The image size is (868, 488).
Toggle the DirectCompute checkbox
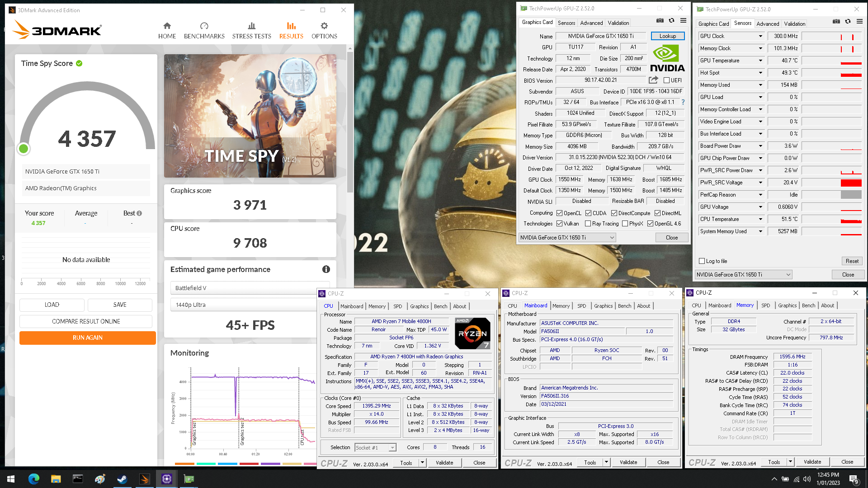click(614, 213)
